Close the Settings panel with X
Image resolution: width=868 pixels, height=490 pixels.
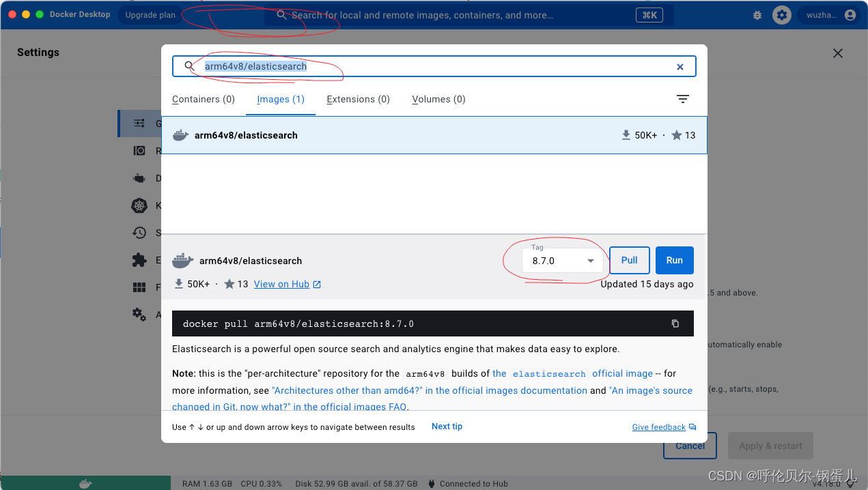(x=838, y=53)
